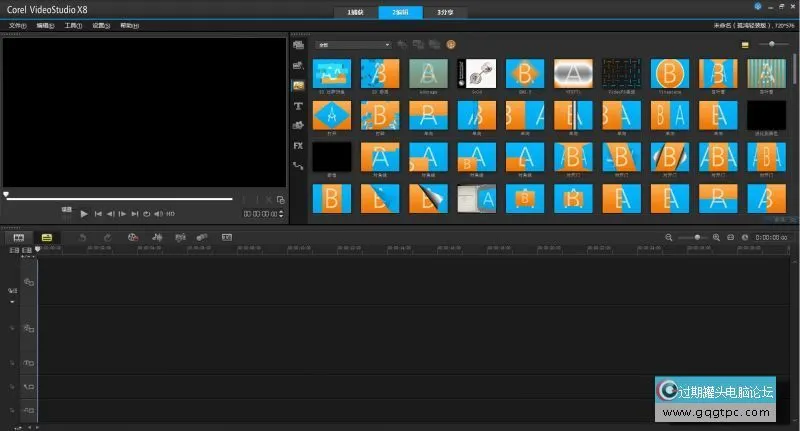This screenshot has width=800, height=431.
Task: Select the first transition thumbnail in library
Action: tap(331, 74)
